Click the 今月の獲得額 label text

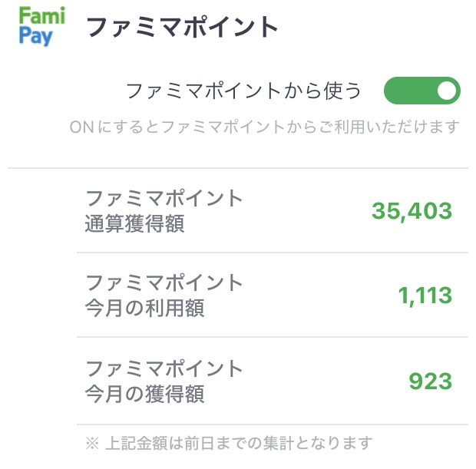[x=144, y=394]
